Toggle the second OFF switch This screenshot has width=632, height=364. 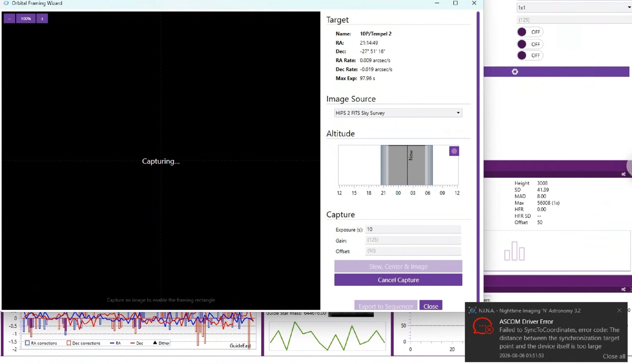[530, 44]
